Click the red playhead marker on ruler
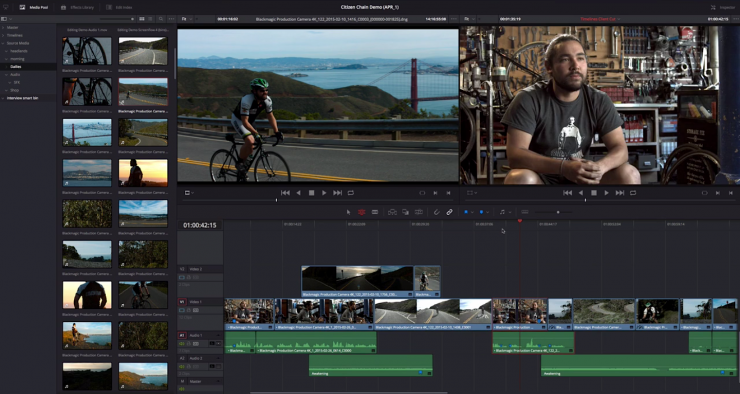Screen dimensions: 740x394 click(x=520, y=221)
